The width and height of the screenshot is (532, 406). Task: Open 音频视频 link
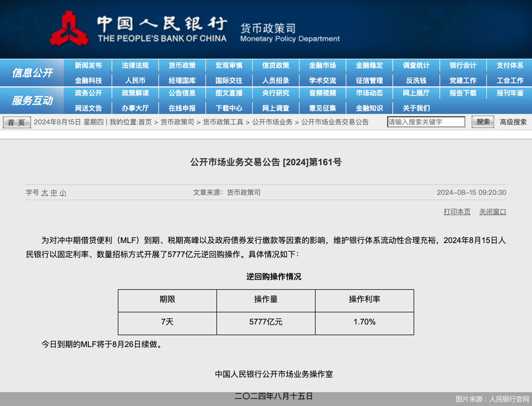pyautogui.click(x=323, y=93)
